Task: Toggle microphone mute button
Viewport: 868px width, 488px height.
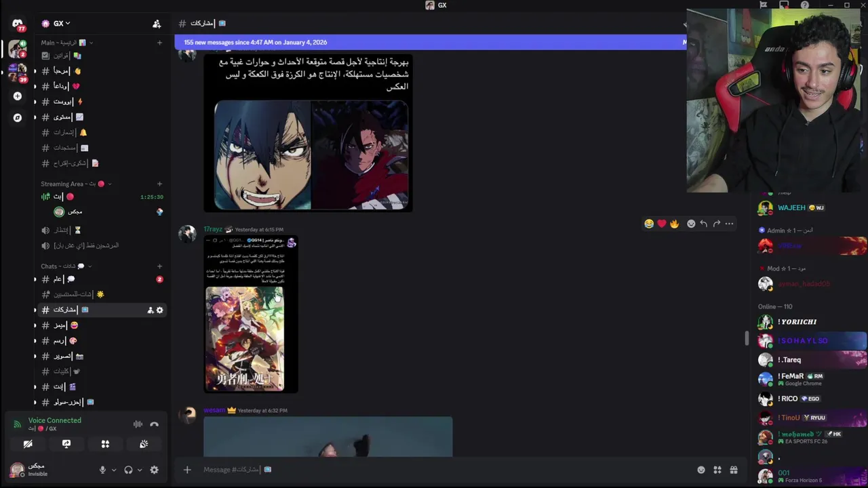Action: pyautogui.click(x=102, y=470)
